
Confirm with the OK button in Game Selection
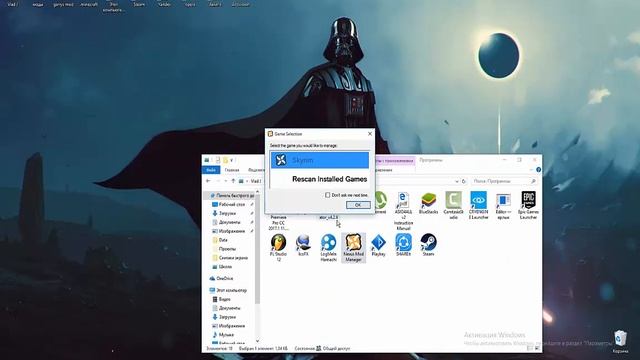tap(358, 205)
